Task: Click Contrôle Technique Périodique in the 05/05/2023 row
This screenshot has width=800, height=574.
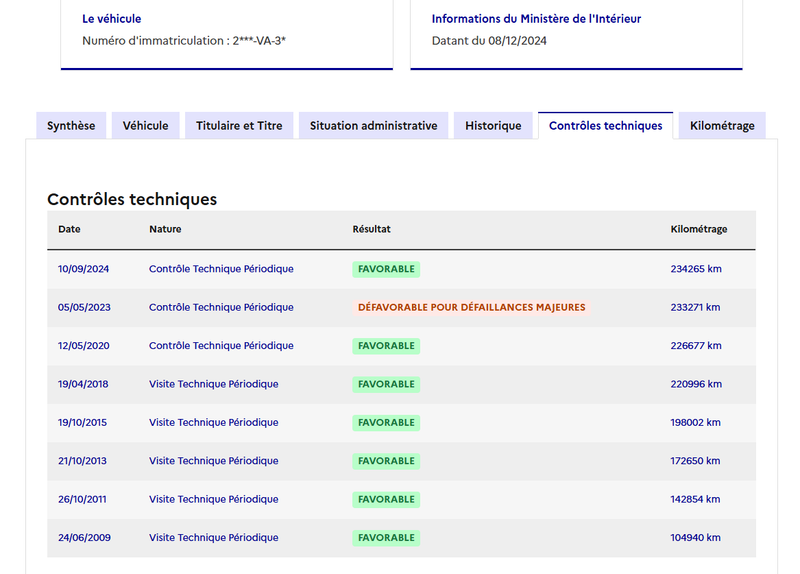Action: coord(221,307)
